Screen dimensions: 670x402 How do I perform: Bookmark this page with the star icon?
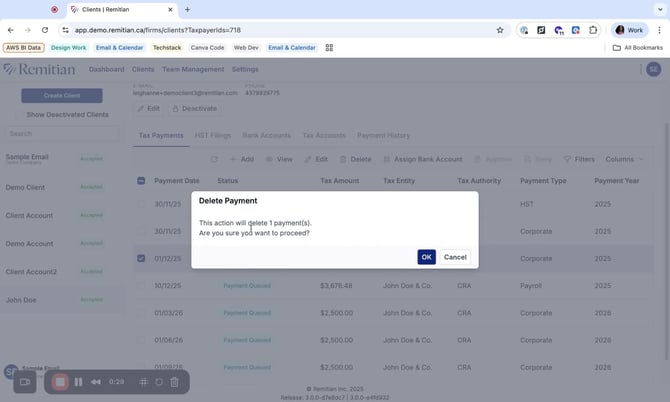[500, 30]
